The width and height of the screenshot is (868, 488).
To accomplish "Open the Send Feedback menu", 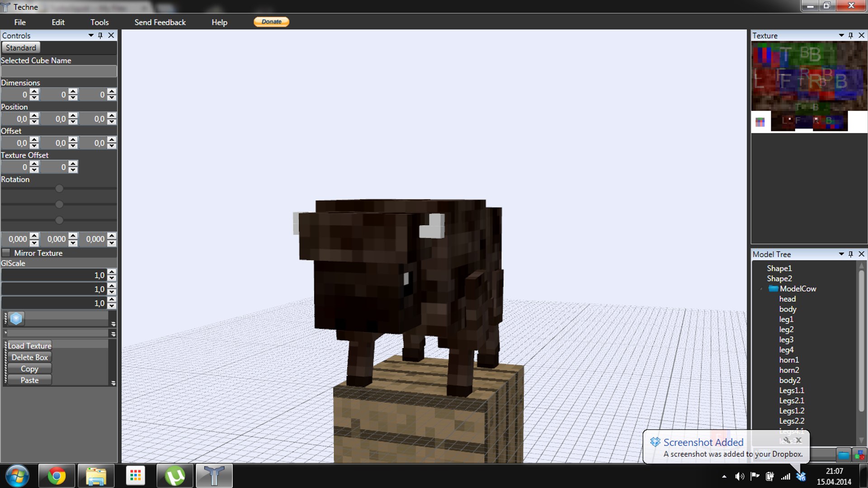I will point(160,22).
